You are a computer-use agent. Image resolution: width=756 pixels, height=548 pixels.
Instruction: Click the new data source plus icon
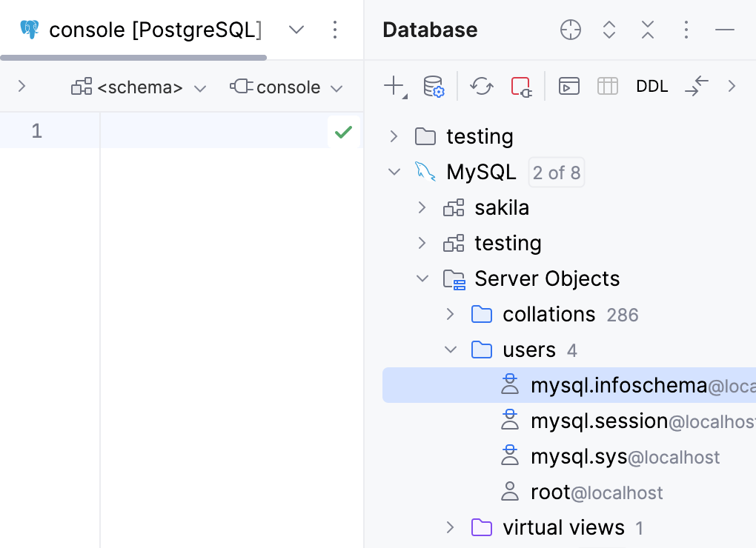(392, 86)
